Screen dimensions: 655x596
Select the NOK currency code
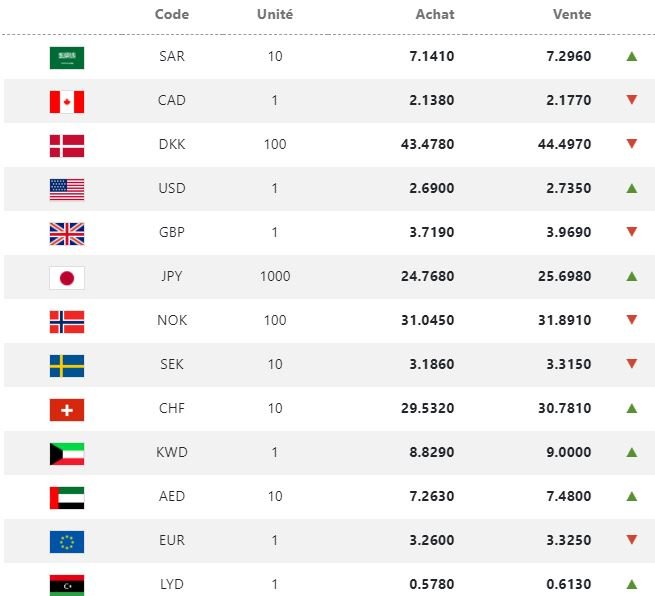click(x=172, y=320)
